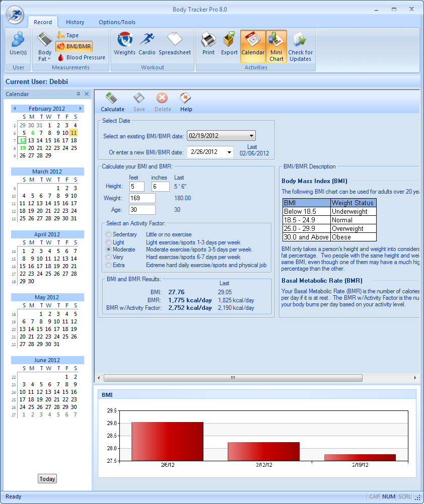Click the Today button
This screenshot has height=504, width=424.
tap(47, 479)
